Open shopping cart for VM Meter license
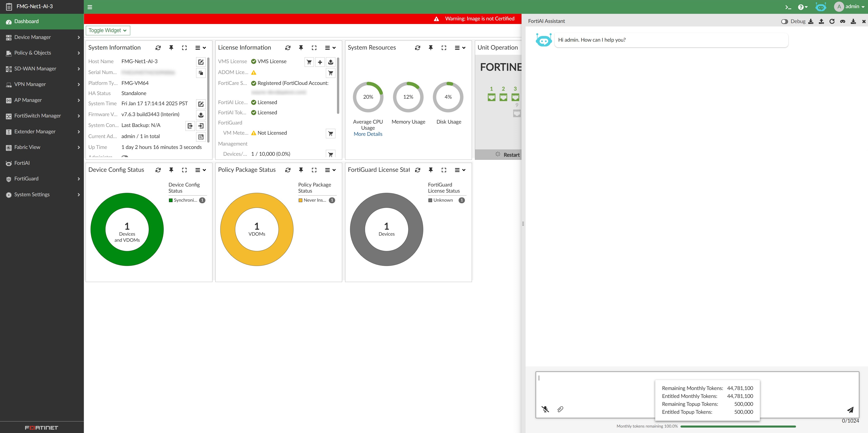Viewport: 868px width, 433px height. point(331,133)
